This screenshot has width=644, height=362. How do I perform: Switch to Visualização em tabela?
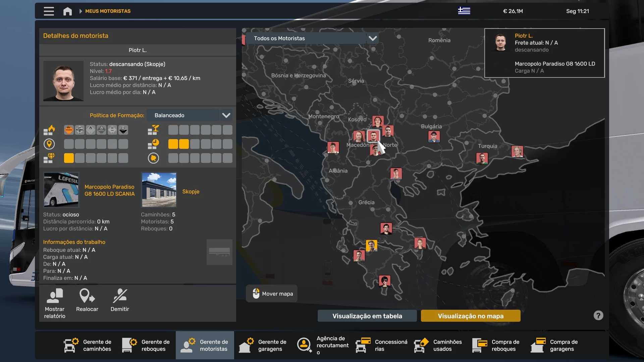point(367,316)
